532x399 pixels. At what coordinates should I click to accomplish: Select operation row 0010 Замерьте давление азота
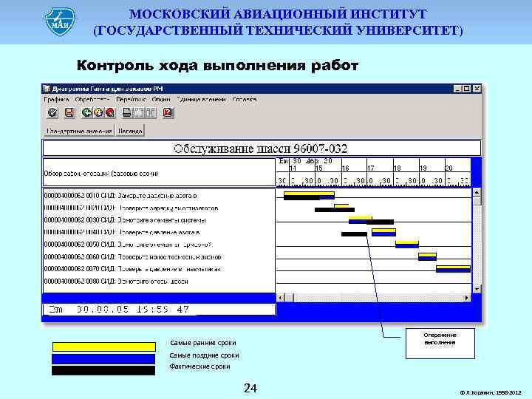(120, 196)
